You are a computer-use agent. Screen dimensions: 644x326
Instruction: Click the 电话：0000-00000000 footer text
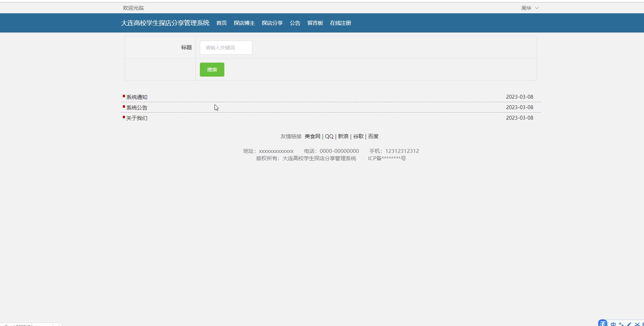click(331, 151)
